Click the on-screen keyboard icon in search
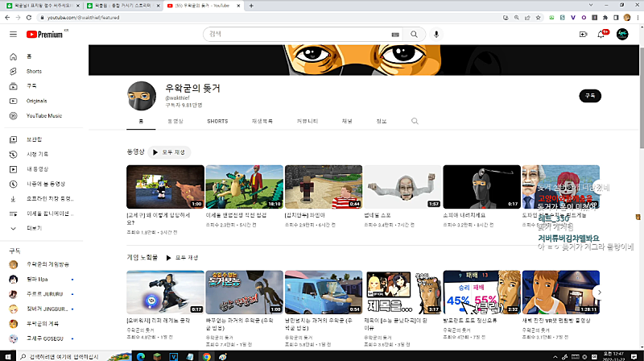Screen dimensions: 644x361 pyautogui.click(x=394, y=35)
